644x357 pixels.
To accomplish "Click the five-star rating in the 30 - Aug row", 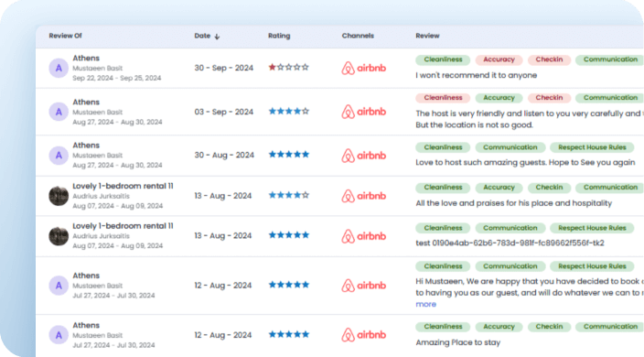I will tap(288, 155).
